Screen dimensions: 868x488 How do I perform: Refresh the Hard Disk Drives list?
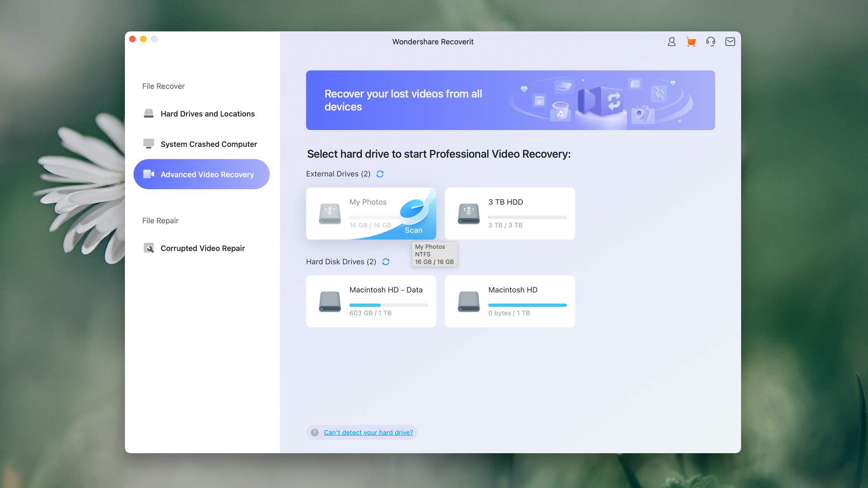[386, 262]
